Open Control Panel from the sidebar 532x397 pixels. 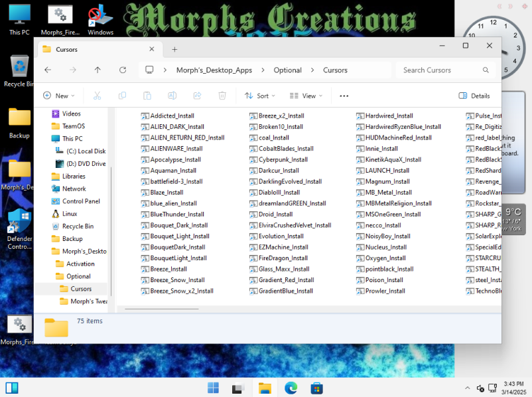coord(81,201)
